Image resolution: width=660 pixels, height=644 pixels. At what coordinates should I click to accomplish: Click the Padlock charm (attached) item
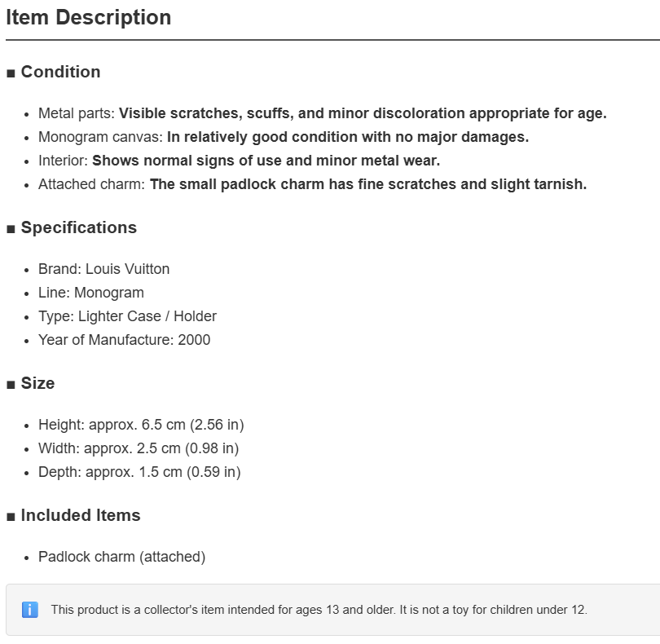click(121, 557)
